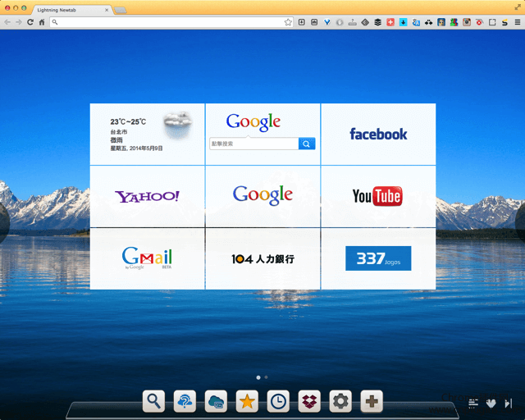Bookmark page with the address bar star
Image resolution: width=525 pixels, height=420 pixels.
pyautogui.click(x=288, y=22)
